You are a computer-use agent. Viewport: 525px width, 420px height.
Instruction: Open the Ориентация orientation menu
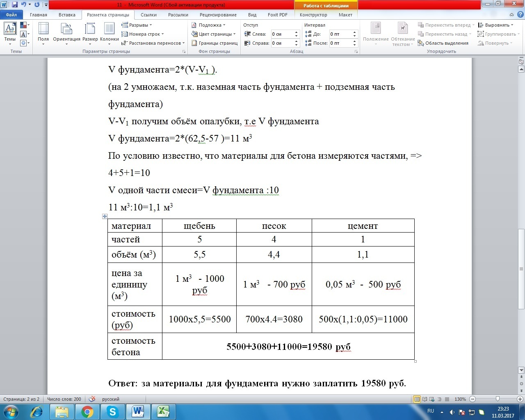66,34
